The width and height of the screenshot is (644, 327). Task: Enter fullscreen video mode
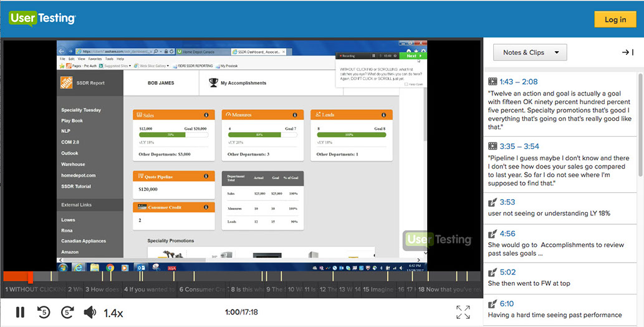[463, 312]
